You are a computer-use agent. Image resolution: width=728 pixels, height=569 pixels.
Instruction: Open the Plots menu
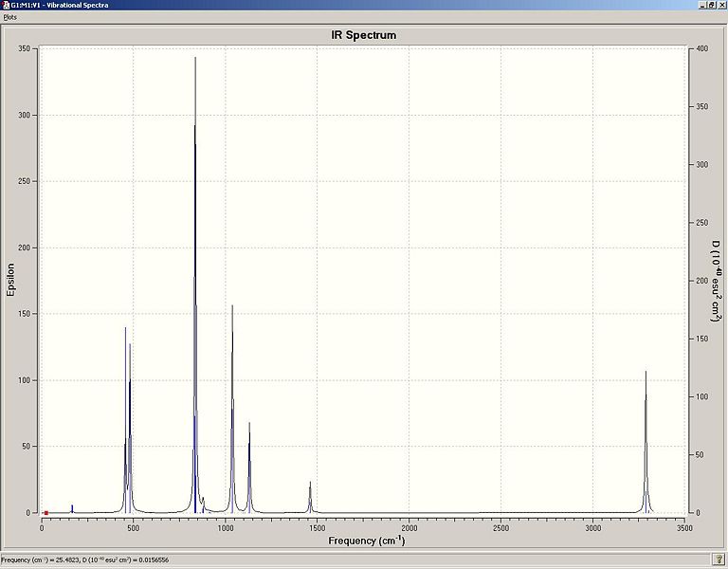(x=9, y=17)
